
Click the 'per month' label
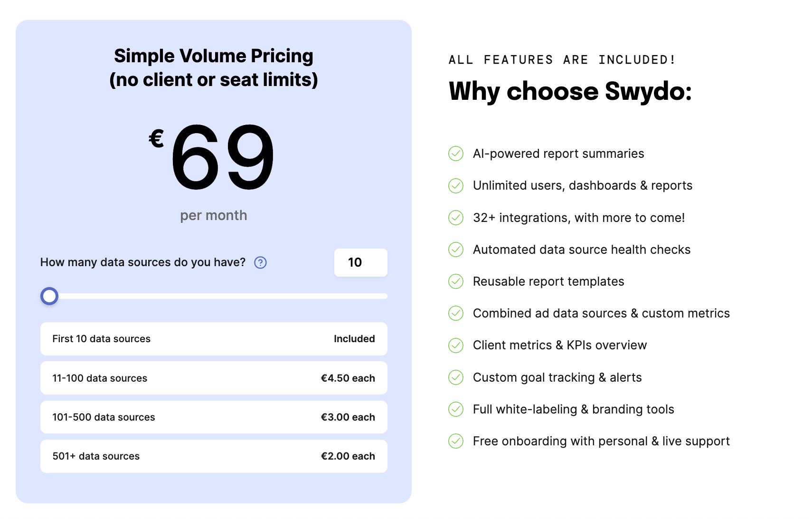[x=214, y=216]
